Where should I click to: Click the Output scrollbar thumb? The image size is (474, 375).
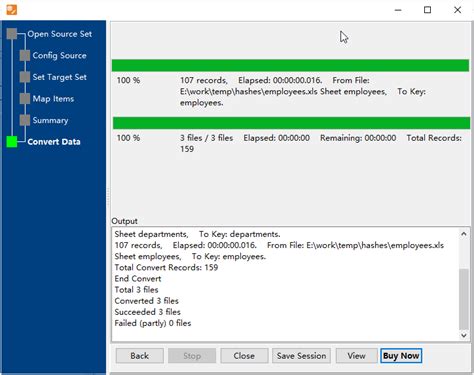464,298
